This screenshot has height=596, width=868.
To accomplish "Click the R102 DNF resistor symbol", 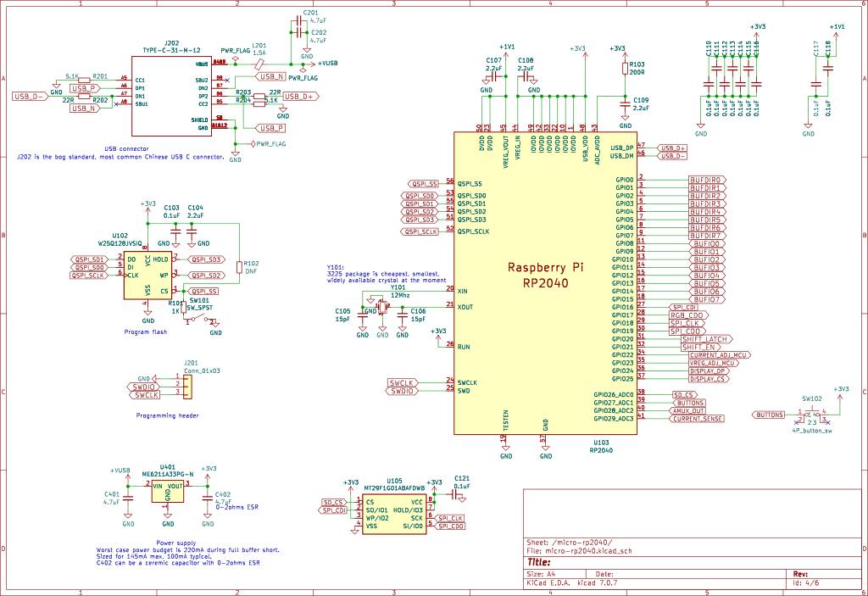I will tap(239, 268).
